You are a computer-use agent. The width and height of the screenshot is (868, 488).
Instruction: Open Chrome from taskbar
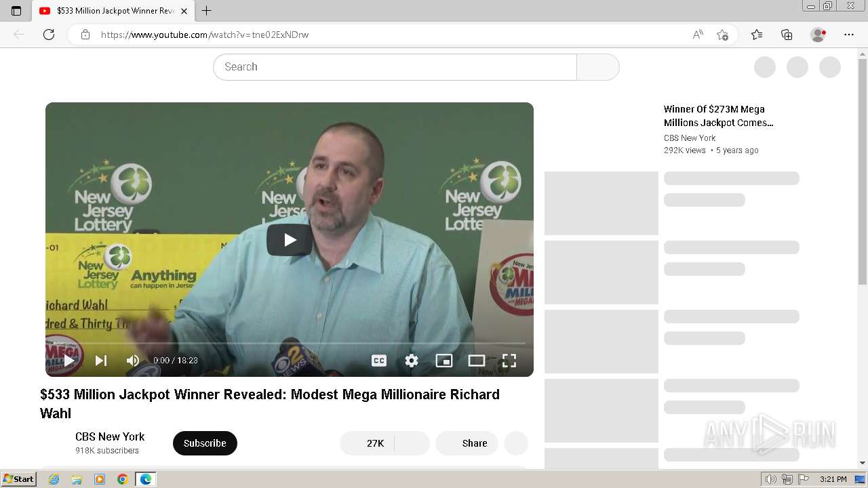coord(123,479)
